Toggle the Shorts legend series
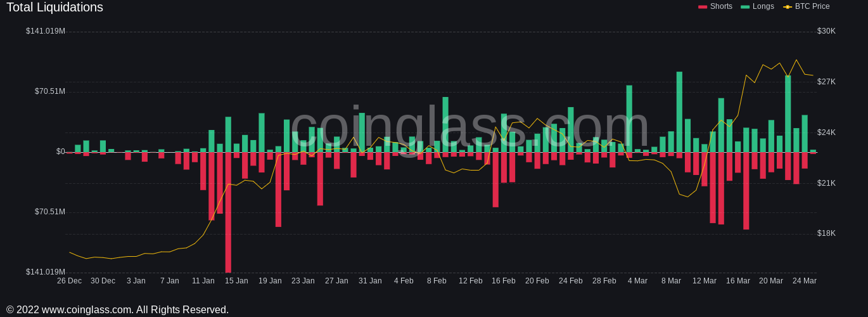Viewport: 868px width, 317px height. [715, 6]
